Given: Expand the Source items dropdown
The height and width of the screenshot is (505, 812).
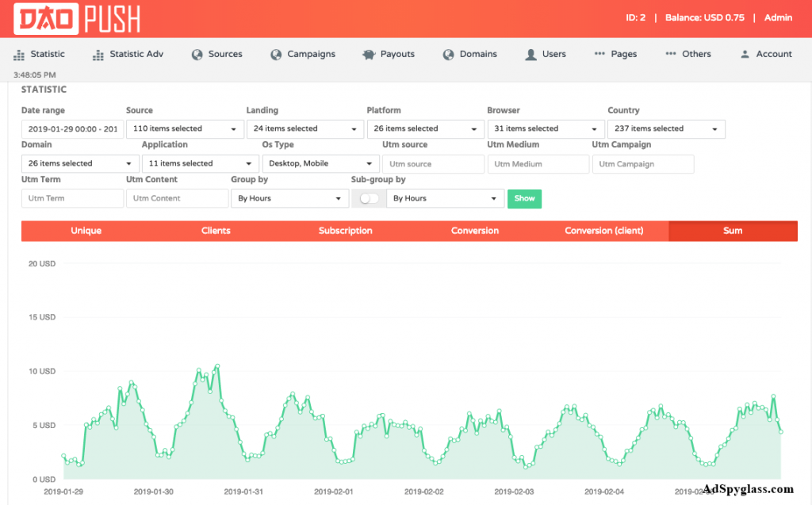Looking at the screenshot, I should [x=185, y=129].
